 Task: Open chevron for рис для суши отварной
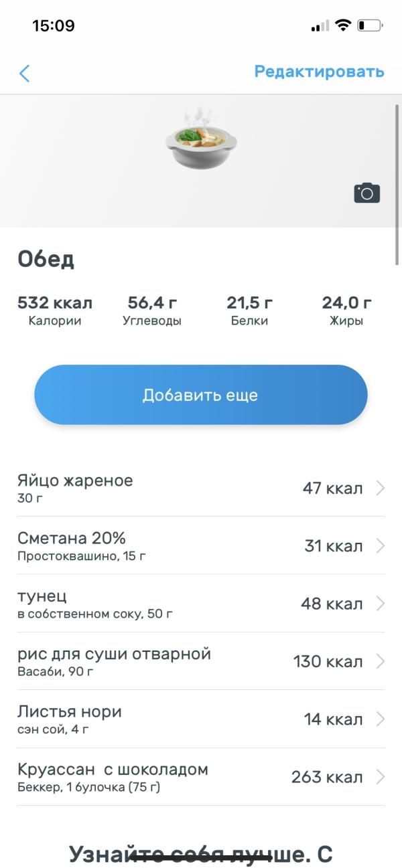(x=381, y=661)
